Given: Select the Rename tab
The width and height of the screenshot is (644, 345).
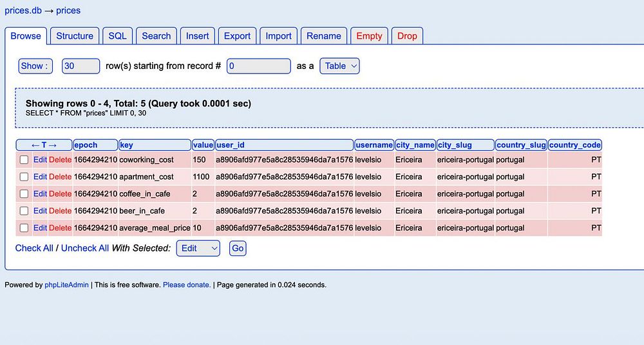Looking at the screenshot, I should click(324, 36).
